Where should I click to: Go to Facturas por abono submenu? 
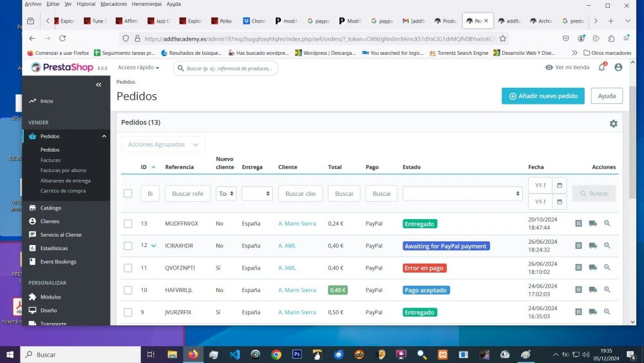point(63,170)
